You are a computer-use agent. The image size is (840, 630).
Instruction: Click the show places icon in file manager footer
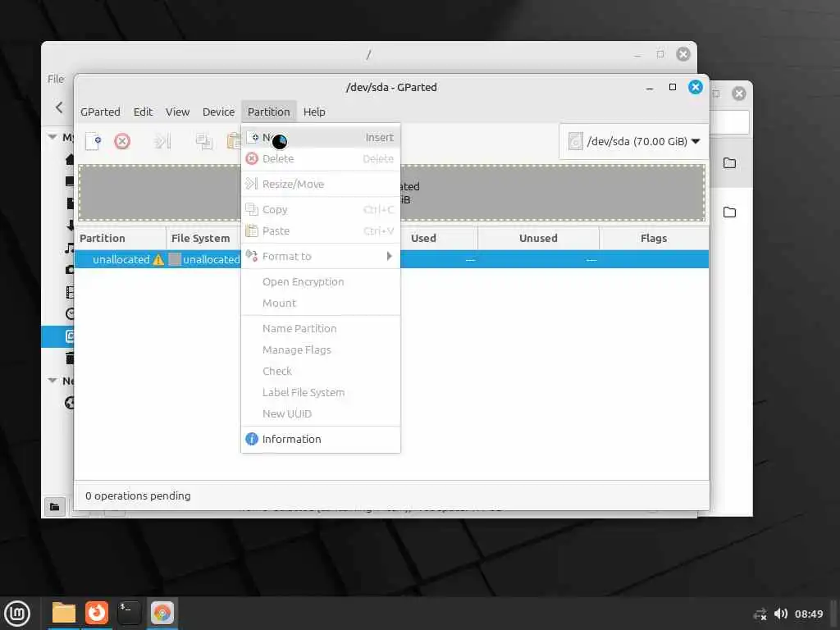click(x=55, y=507)
